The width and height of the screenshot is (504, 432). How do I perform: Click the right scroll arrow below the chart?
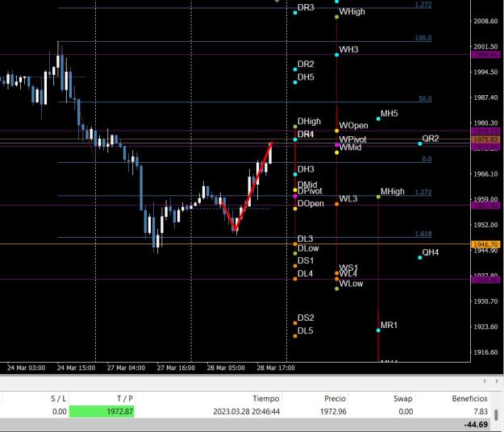pyautogui.click(x=497, y=381)
